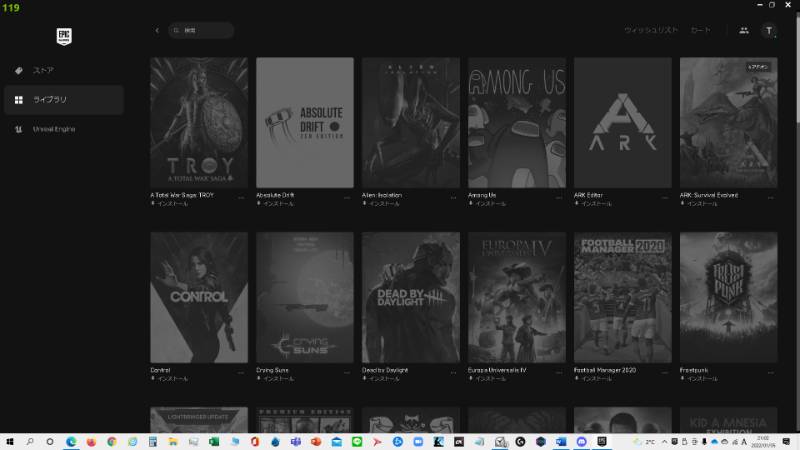800x450 pixels.
Task: Open the profile avatar labeled T
Action: [769, 31]
